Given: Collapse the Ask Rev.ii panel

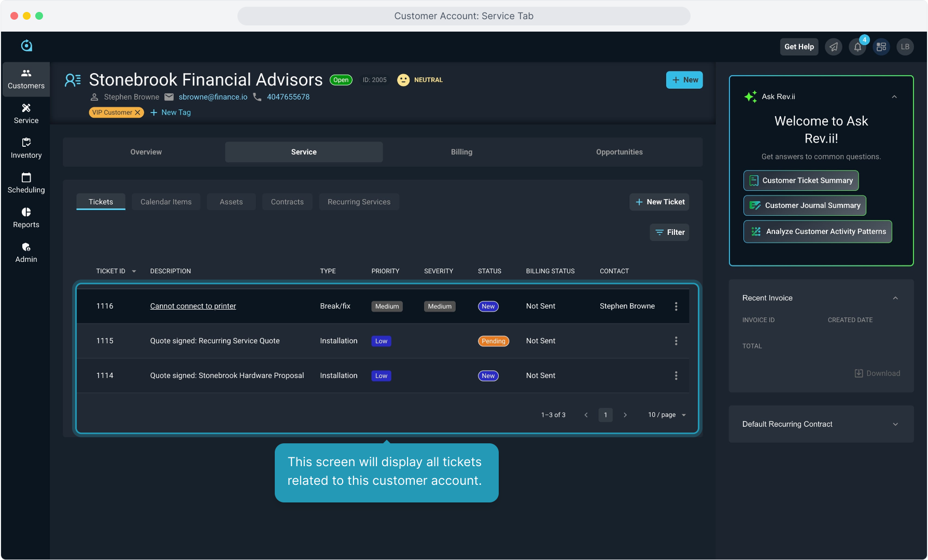Looking at the screenshot, I should pos(894,97).
